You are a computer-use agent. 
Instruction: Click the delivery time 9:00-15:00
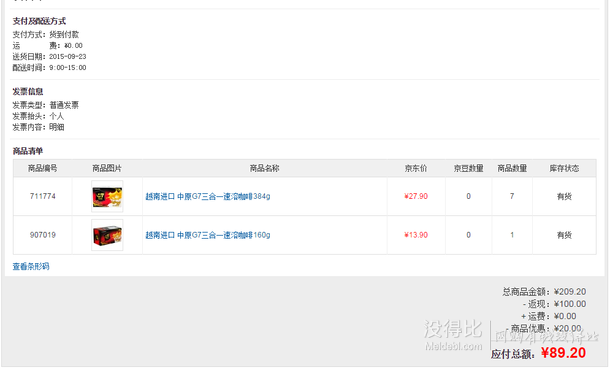pyautogui.click(x=68, y=68)
